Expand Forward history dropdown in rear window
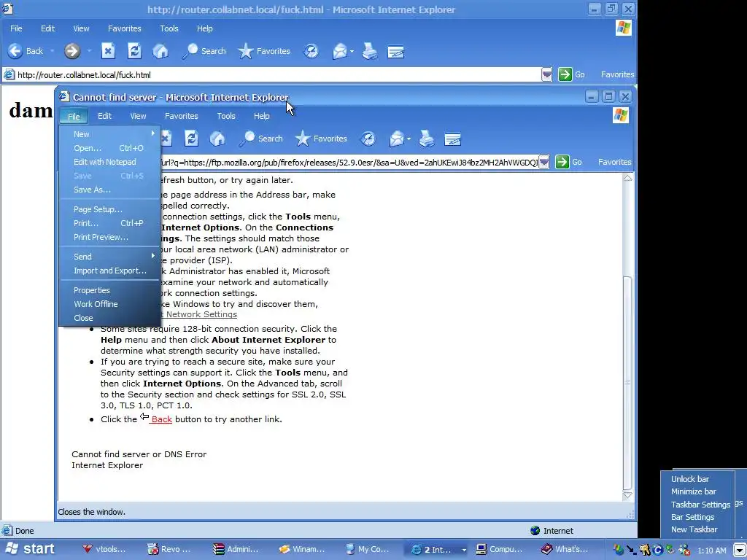The height and width of the screenshot is (560, 747). click(x=88, y=51)
